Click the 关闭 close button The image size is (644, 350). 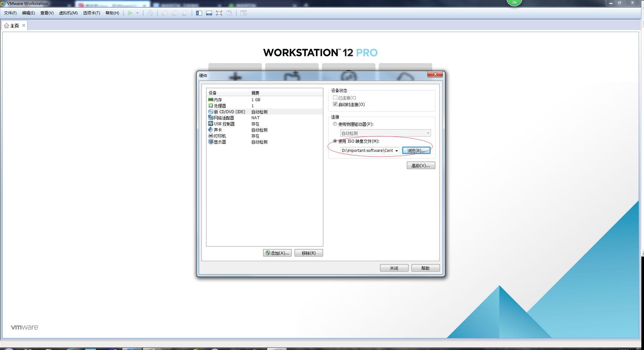(394, 268)
